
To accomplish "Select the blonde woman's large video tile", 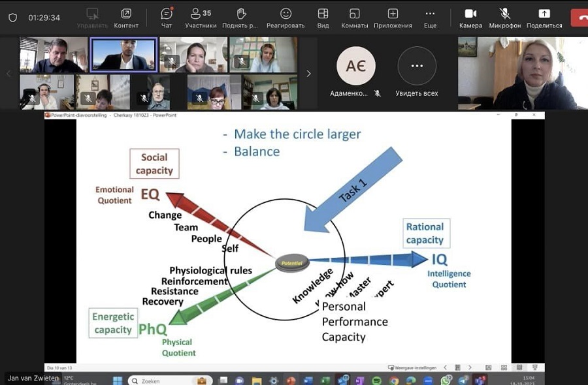I will (x=523, y=73).
